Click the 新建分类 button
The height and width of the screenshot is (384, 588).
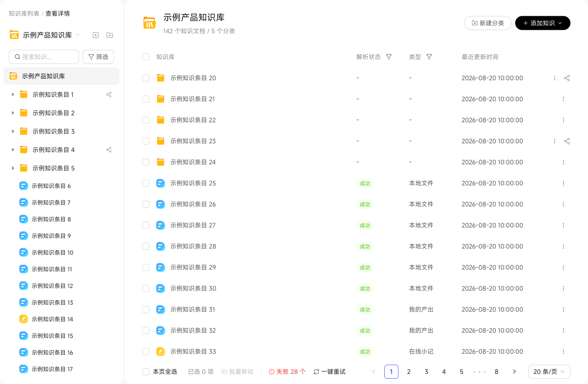point(488,23)
